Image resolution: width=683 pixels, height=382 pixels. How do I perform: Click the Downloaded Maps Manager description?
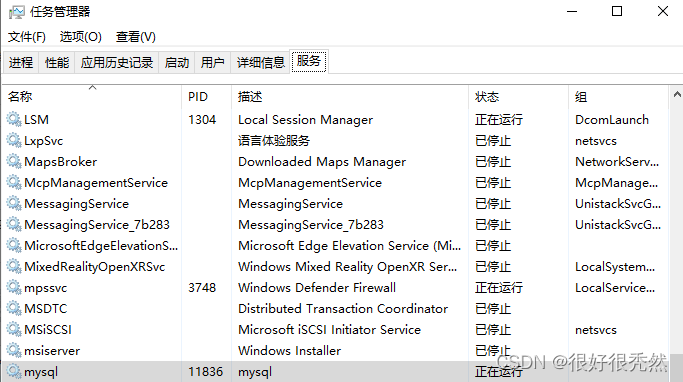point(322,162)
